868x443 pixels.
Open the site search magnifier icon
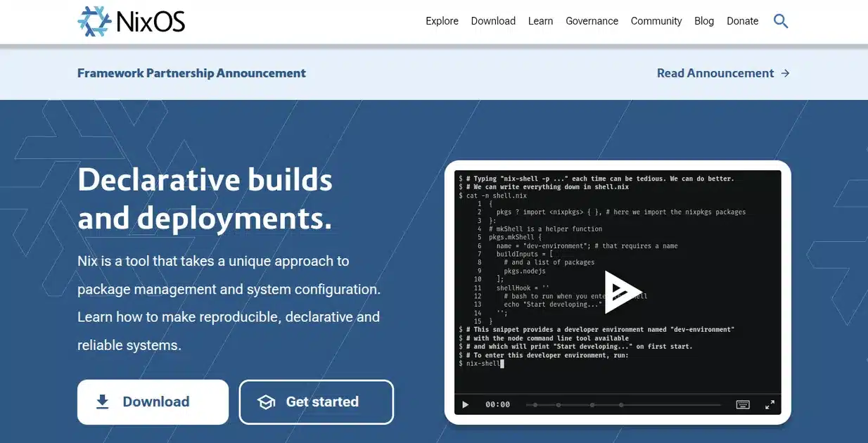coord(780,21)
